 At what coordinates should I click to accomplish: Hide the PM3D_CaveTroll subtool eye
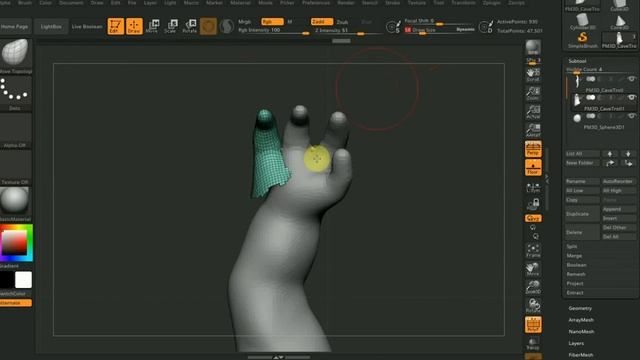632,79
